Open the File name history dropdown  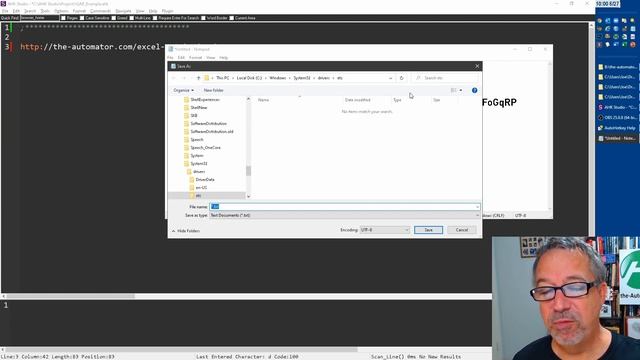pyautogui.click(x=477, y=207)
